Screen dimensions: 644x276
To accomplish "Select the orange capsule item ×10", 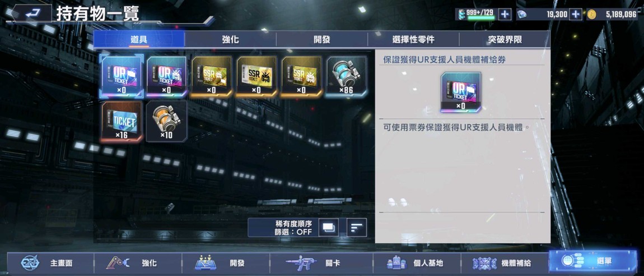I will (166, 121).
